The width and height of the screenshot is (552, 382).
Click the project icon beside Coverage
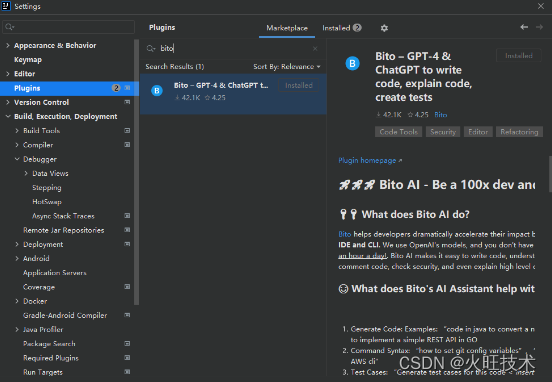coord(127,287)
